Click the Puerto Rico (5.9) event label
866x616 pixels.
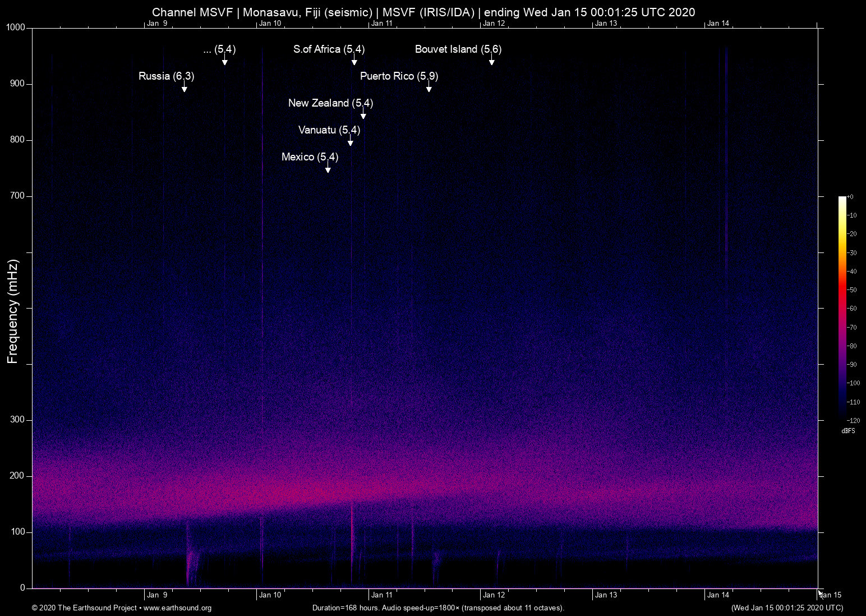point(399,76)
